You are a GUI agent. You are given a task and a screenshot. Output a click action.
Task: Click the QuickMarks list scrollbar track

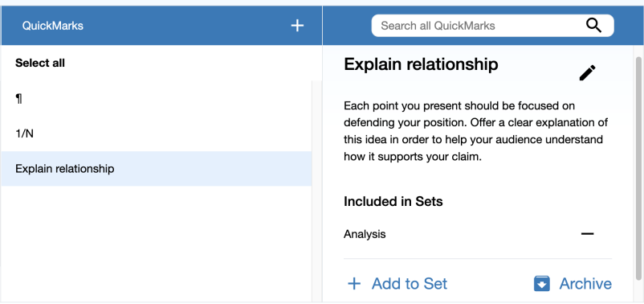[316, 191]
